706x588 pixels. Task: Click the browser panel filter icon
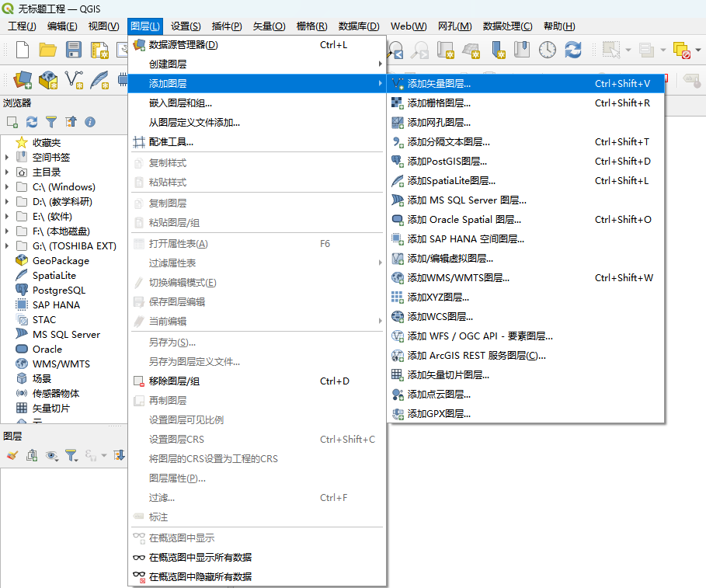click(x=51, y=122)
